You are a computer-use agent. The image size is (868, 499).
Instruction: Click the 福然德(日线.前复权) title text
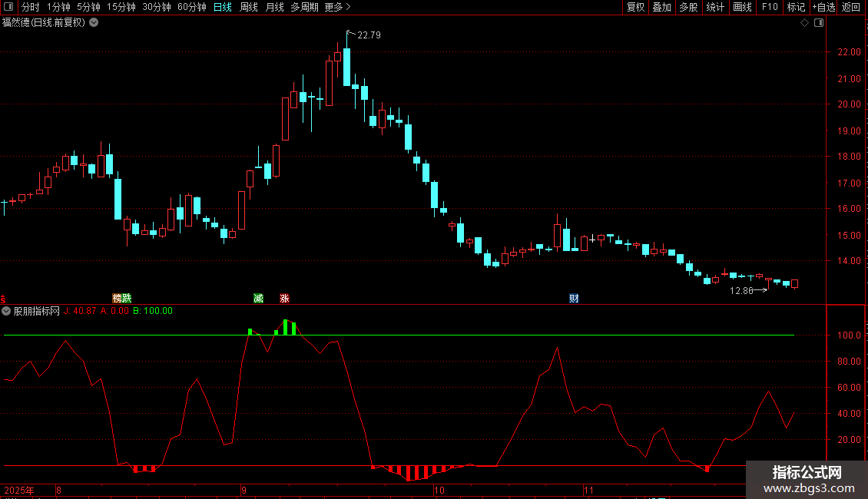[x=44, y=23]
